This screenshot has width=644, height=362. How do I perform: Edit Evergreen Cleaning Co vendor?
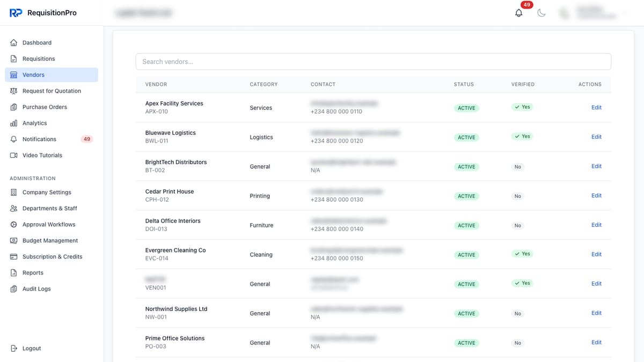[596, 254]
